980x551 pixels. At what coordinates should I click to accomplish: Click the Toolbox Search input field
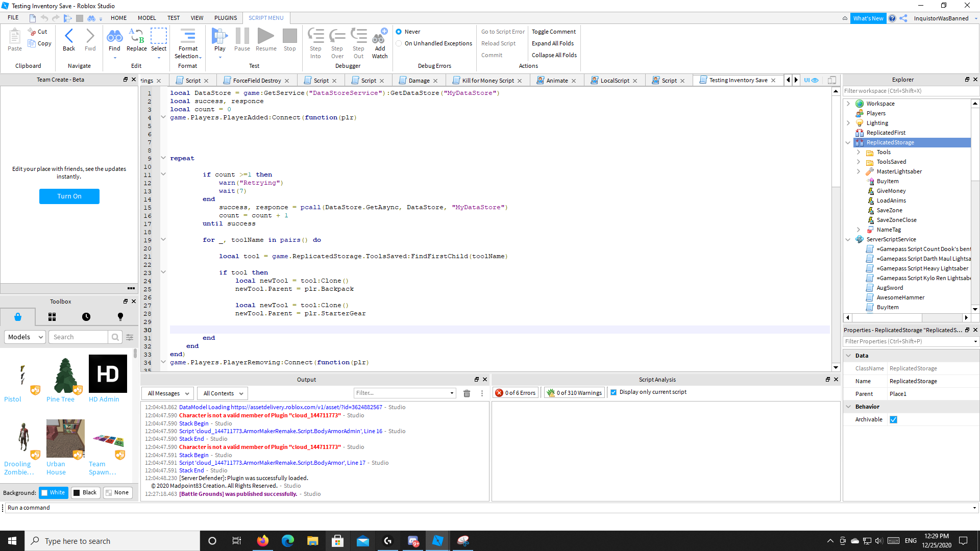coord(78,337)
